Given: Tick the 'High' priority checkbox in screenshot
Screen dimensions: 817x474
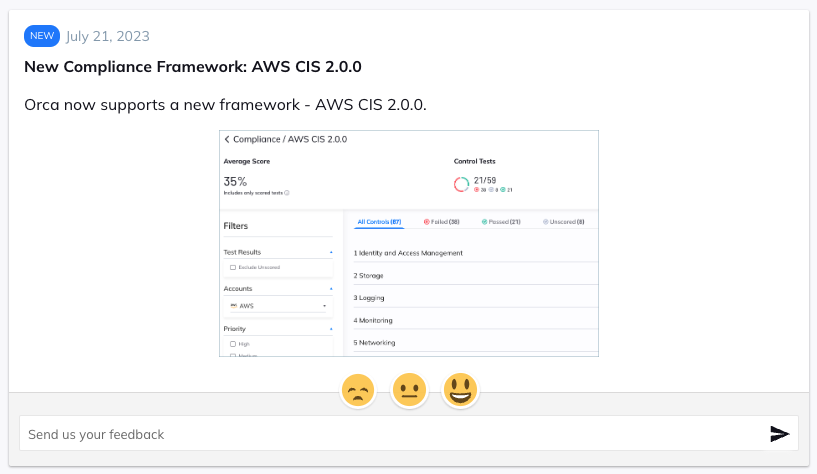Looking at the screenshot, I should [x=233, y=344].
